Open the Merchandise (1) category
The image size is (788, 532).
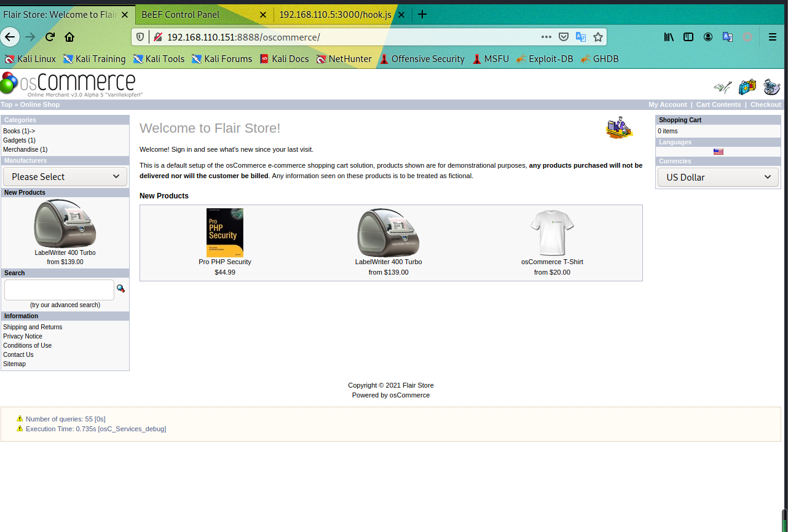25,149
